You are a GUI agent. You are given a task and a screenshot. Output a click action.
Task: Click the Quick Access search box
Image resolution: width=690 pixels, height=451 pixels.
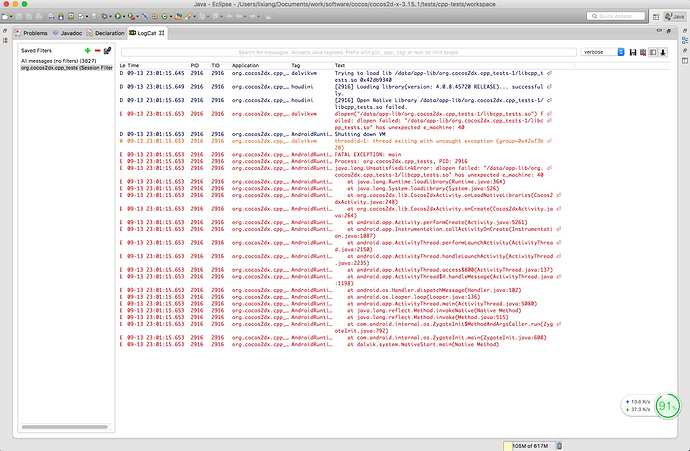616,16
